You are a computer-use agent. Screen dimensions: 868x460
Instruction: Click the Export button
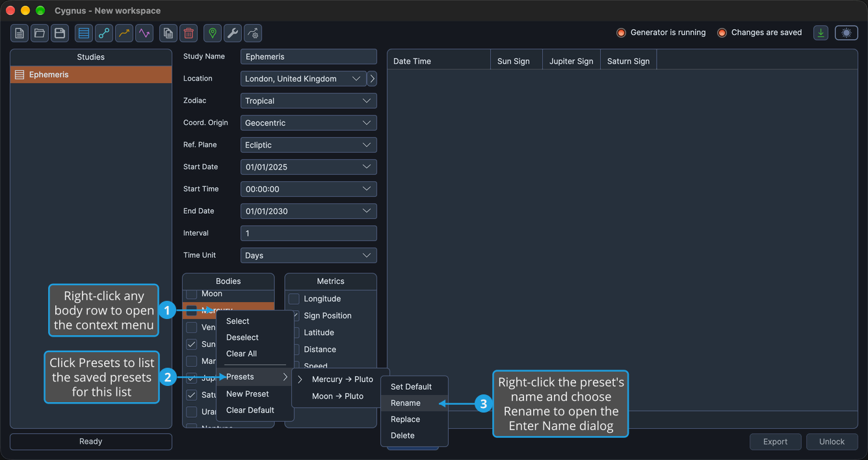click(775, 442)
